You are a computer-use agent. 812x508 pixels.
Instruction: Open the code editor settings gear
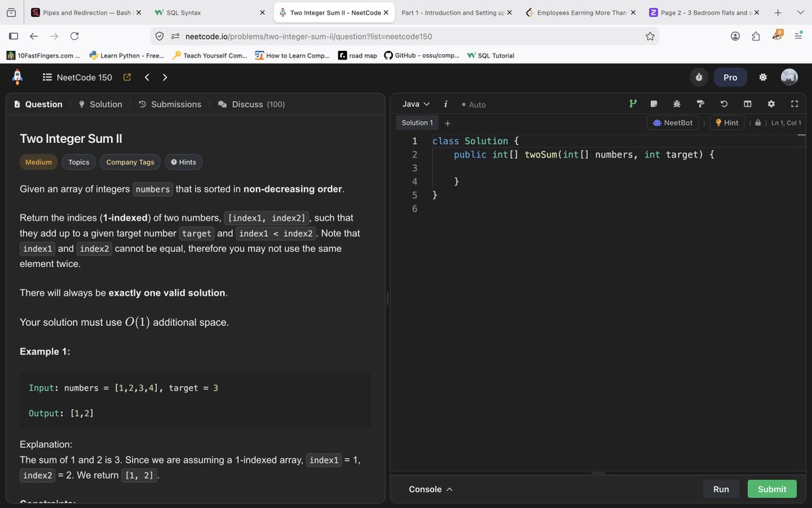click(x=771, y=104)
